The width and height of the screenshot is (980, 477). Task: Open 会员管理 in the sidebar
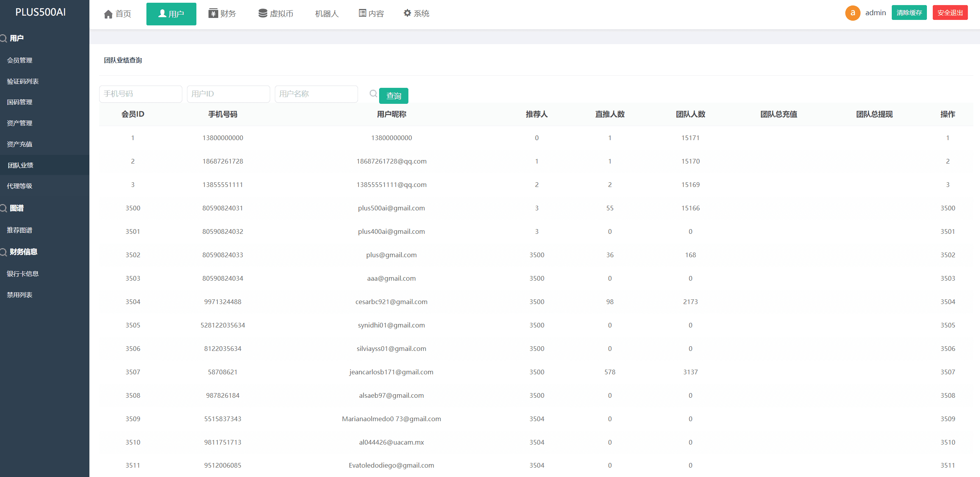[20, 61]
